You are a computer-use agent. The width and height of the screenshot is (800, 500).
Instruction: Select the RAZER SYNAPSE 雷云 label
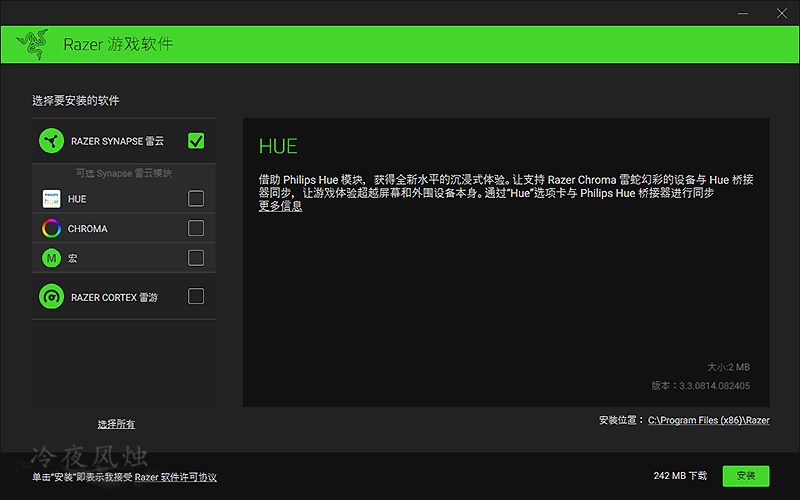117,141
